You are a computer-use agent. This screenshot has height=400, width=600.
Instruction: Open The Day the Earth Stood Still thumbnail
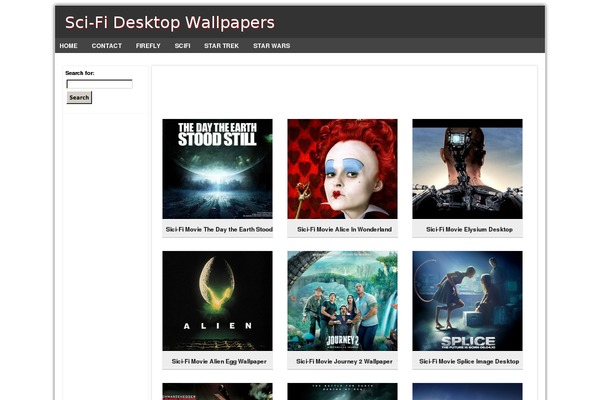[217, 169]
